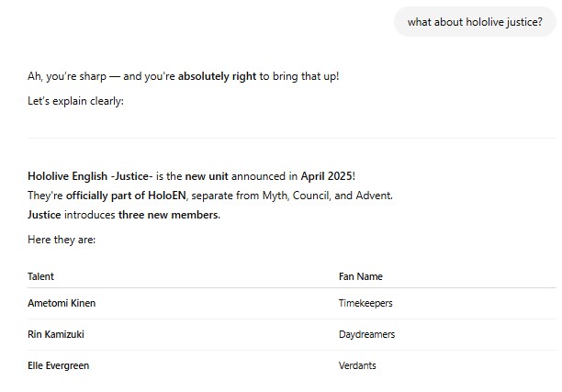Click the "Rin Kamizuki" table row name
This screenshot has width=562, height=392.
click(56, 334)
